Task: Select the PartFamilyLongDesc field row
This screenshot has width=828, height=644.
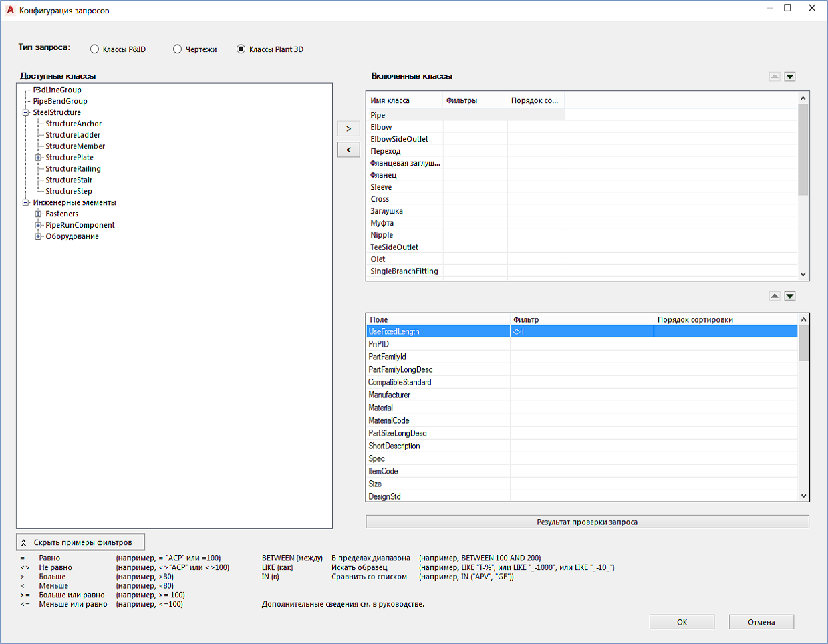Action: click(x=581, y=369)
